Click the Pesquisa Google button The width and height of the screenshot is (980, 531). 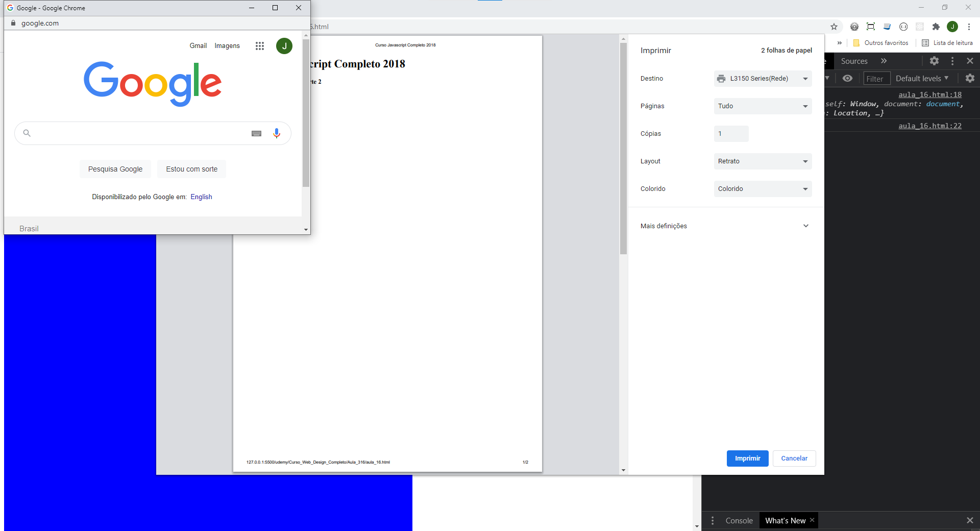coord(115,169)
